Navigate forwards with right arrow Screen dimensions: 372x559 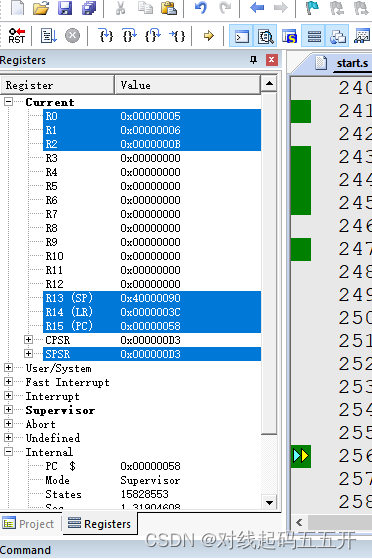point(281,8)
